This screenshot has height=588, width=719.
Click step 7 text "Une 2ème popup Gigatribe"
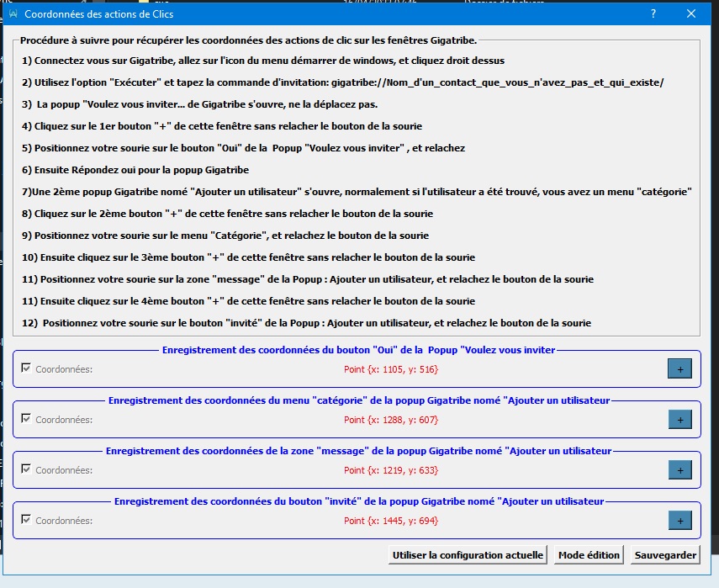(357, 192)
